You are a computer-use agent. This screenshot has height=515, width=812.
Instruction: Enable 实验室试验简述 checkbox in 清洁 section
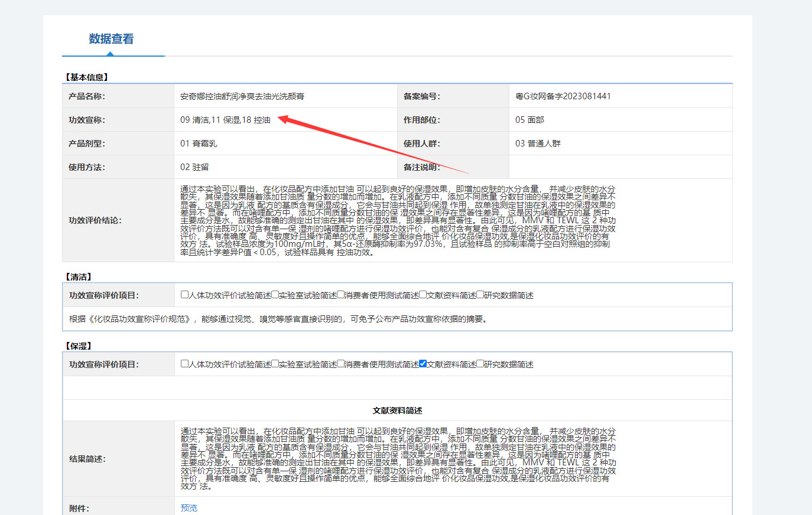[x=275, y=295]
